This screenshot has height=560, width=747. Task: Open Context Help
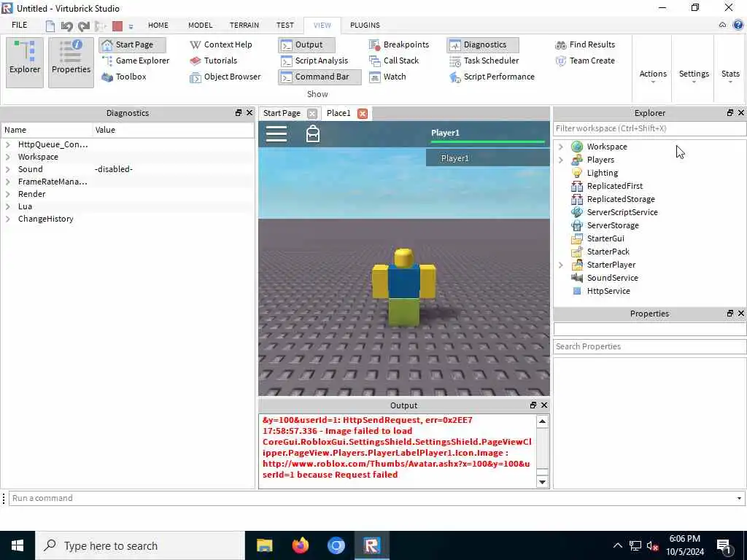coord(220,44)
